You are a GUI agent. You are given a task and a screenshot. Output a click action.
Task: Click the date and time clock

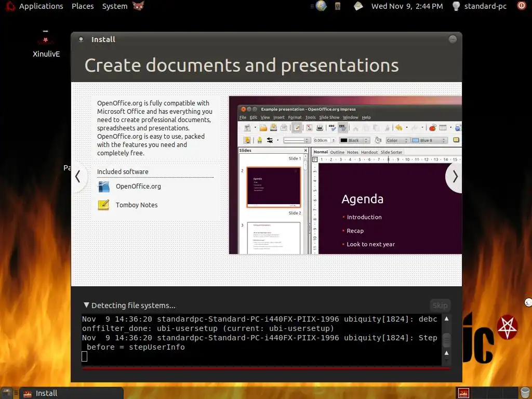coord(407,6)
